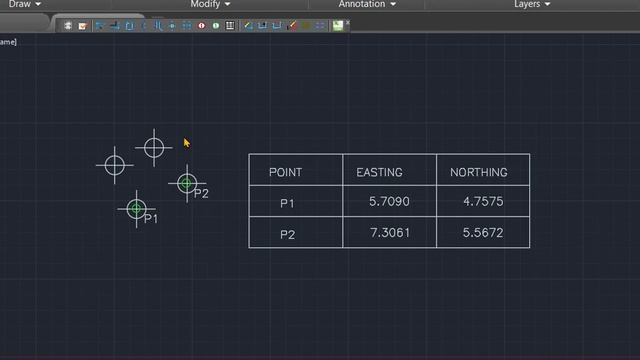Expand the Layers panel dropdown
Viewport: 640px width, 360px height.
coord(532,4)
